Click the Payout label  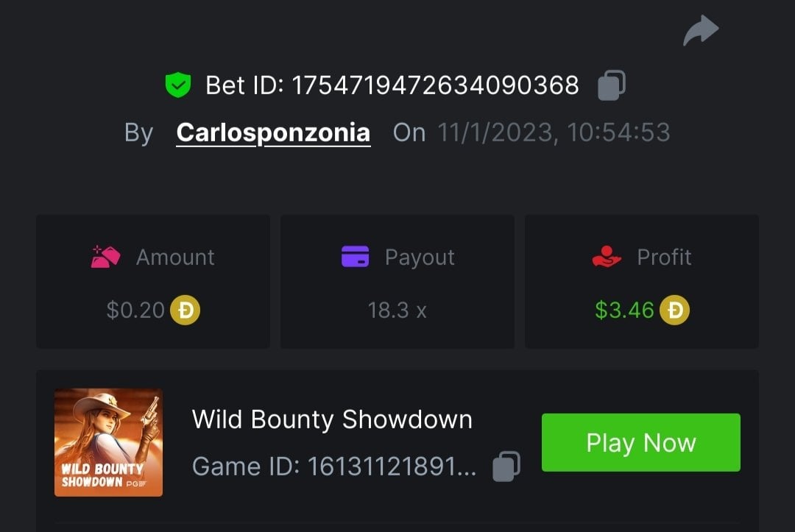420,257
